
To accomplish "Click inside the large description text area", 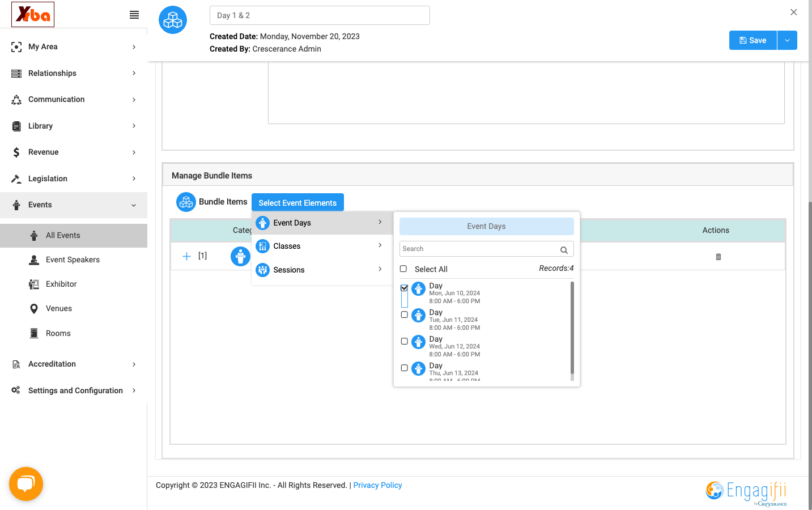I will tap(526, 93).
